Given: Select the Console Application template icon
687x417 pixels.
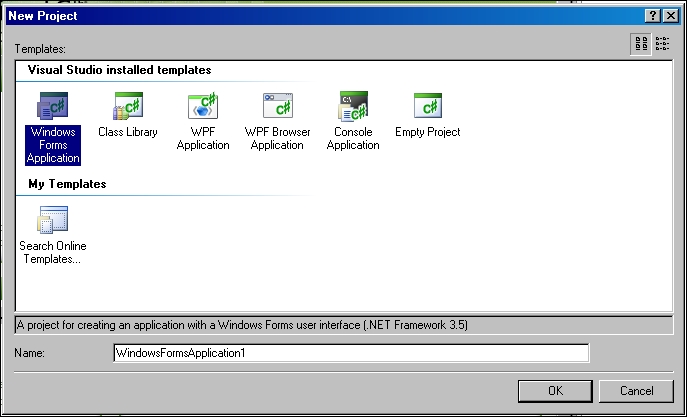Looking at the screenshot, I should click(353, 106).
